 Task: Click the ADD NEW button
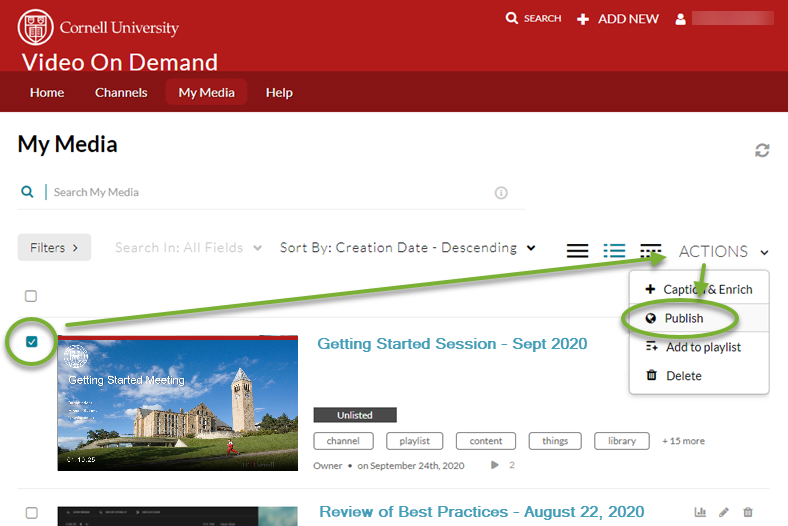618,19
